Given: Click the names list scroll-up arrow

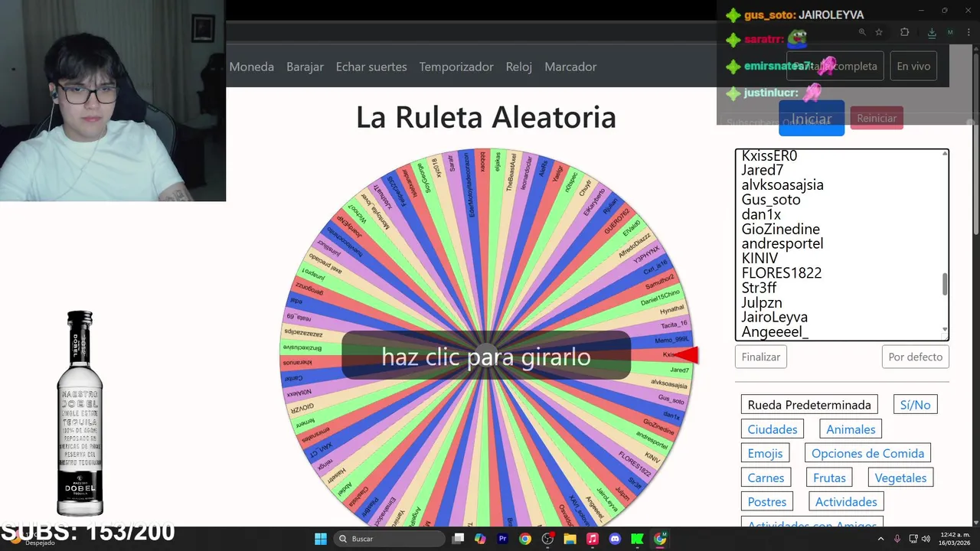Looking at the screenshot, I should (945, 155).
